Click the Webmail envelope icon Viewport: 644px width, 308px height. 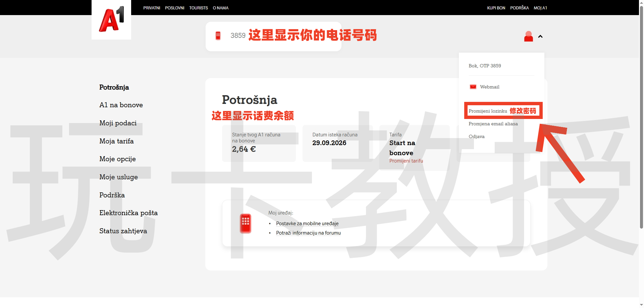coord(473,86)
